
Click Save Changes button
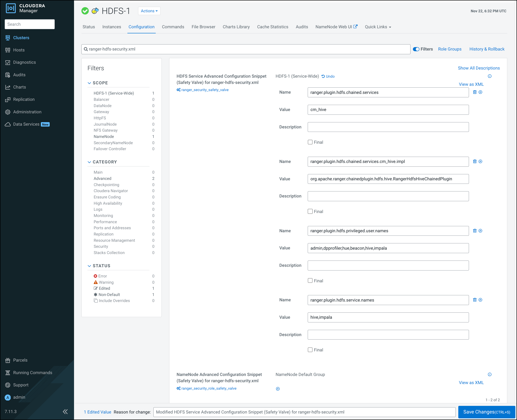(487, 412)
